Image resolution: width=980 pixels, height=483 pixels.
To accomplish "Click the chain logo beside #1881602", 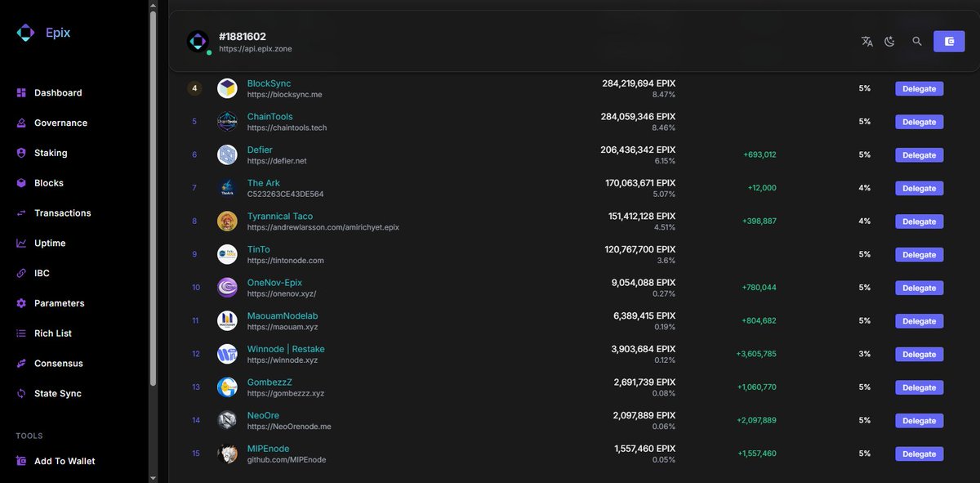I will pos(198,42).
